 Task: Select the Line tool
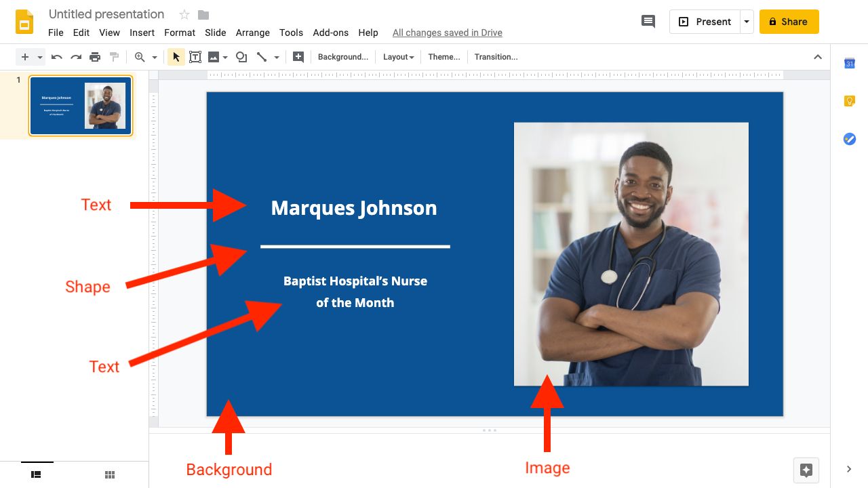(x=263, y=57)
